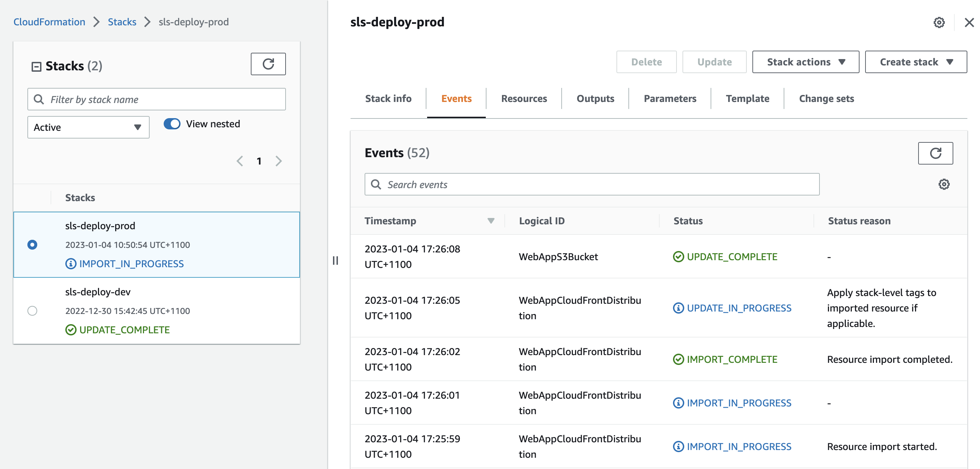
Task: Click the split panel resize handle
Action: click(335, 261)
